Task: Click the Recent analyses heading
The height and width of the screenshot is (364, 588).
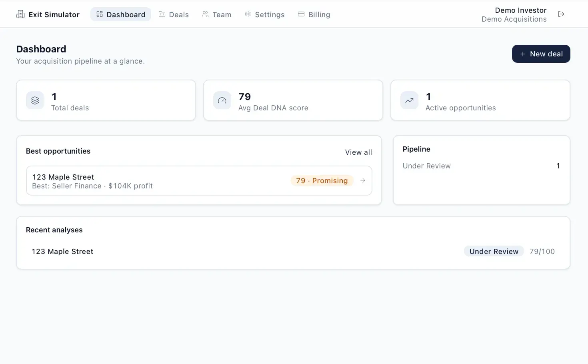Action: point(54,230)
